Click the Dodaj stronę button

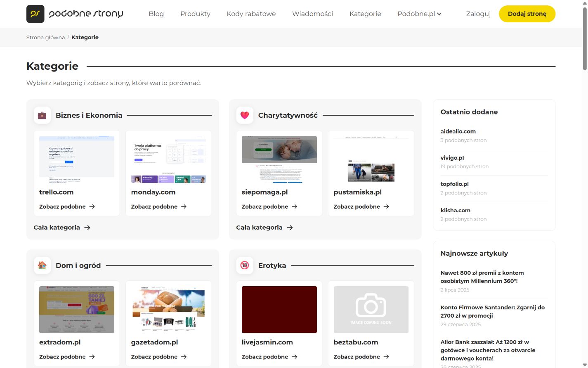pos(527,14)
